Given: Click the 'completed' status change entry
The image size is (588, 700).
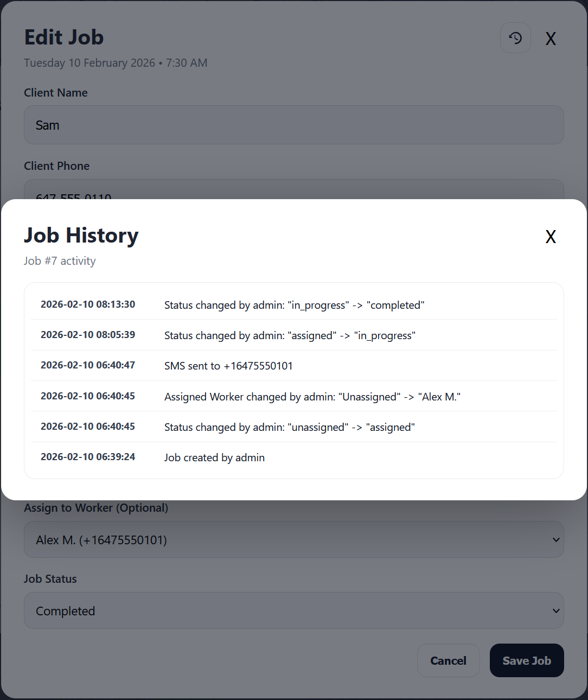Looking at the screenshot, I should point(294,305).
